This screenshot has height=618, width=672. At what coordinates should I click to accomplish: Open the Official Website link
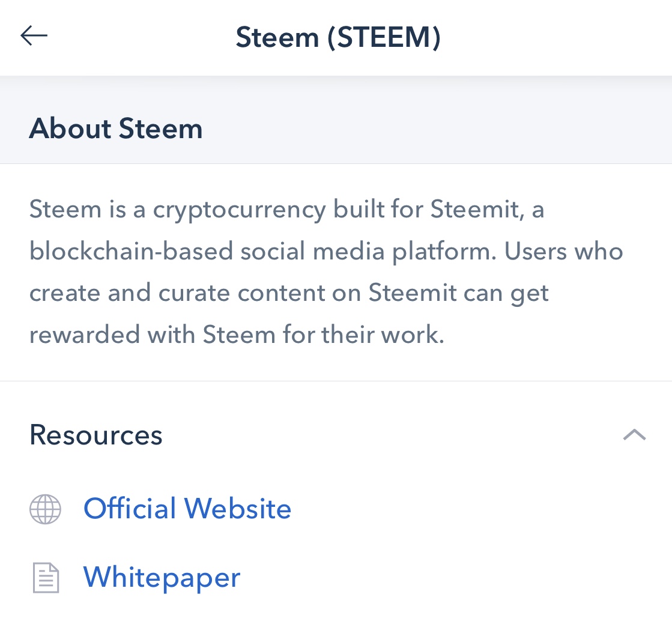(187, 509)
